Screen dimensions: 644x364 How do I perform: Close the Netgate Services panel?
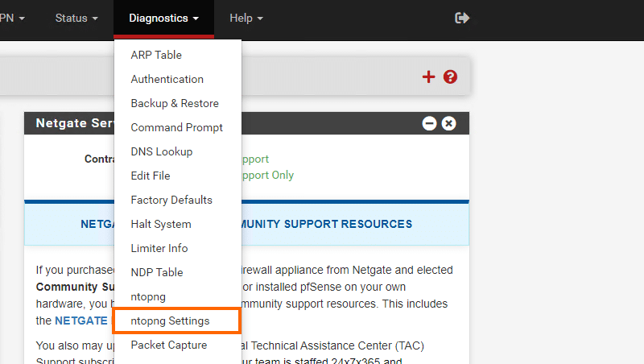click(449, 123)
